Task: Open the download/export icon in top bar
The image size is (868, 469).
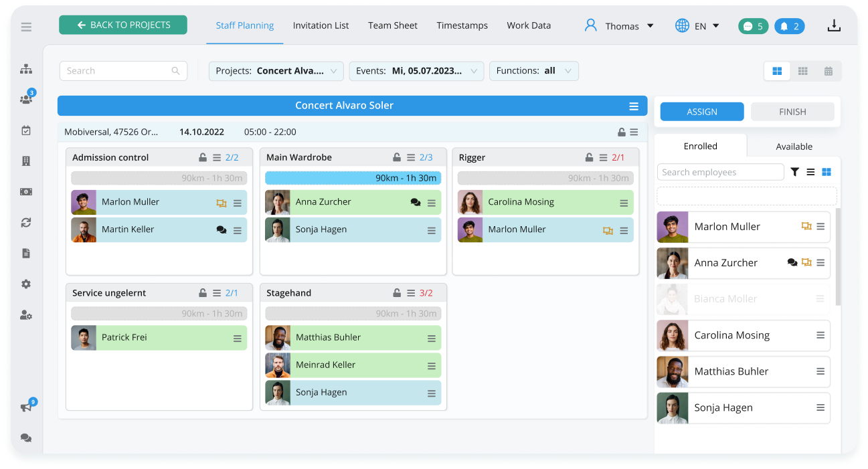Action: [x=834, y=25]
